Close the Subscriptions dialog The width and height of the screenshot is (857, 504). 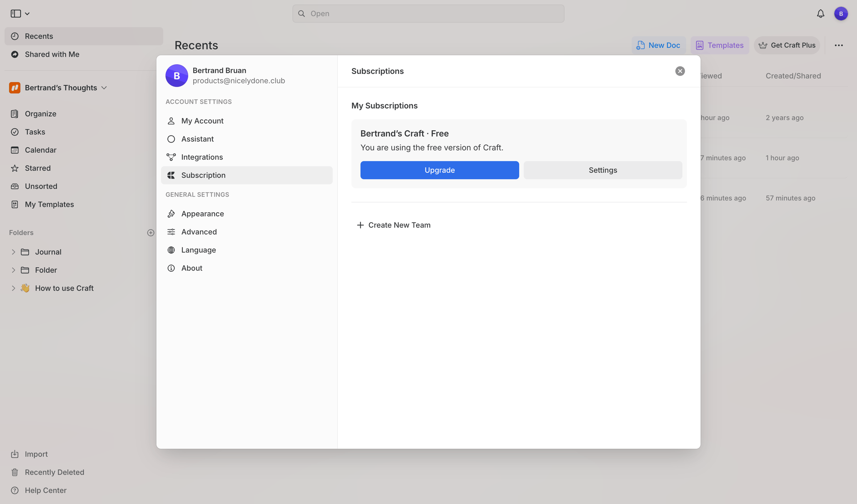680,71
